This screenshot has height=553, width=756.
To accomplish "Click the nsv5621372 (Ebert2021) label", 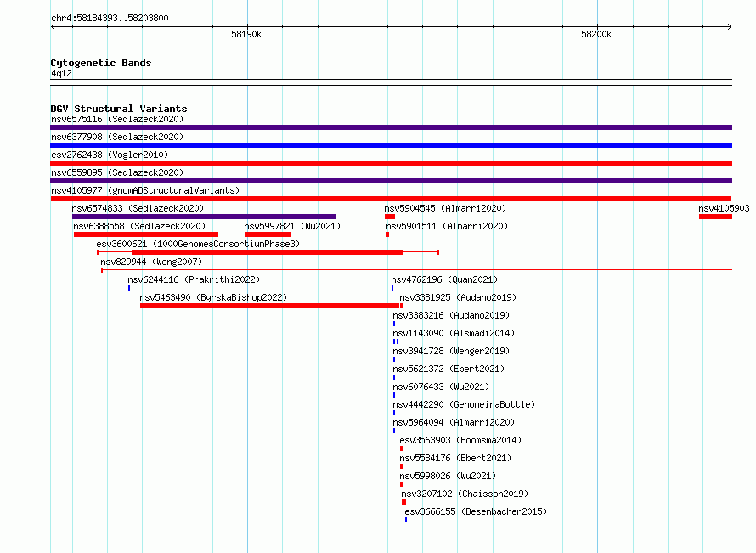I will coord(449,369).
